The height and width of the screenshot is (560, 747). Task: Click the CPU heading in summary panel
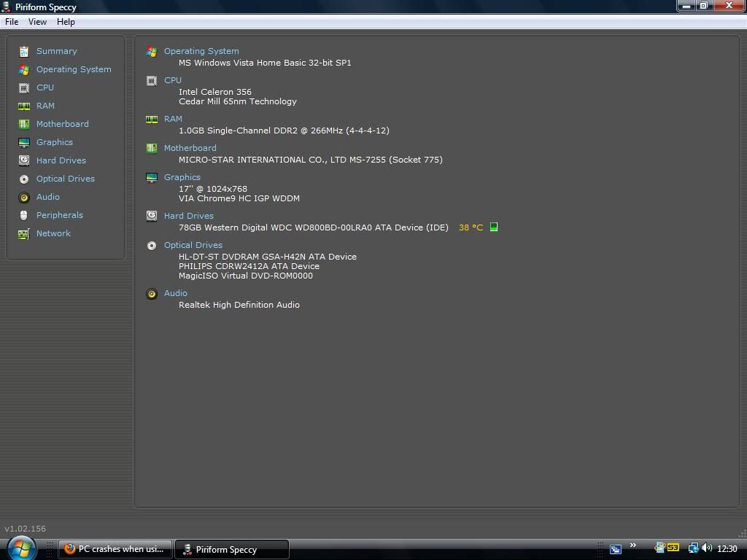tap(172, 80)
